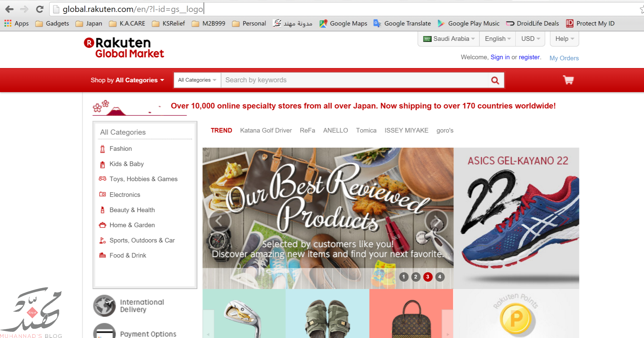The height and width of the screenshot is (338, 644).
Task: Open the Apps grid shortcut
Action: point(17,23)
